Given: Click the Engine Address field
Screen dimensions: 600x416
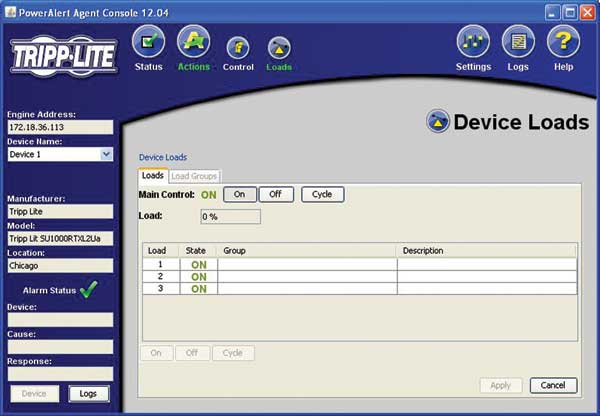Looking at the screenshot, I should (x=60, y=127).
